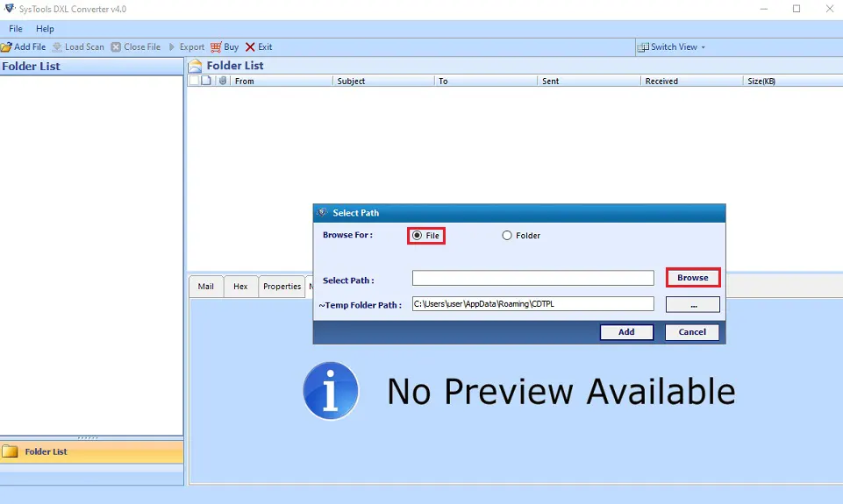Click the Export toolbar button
This screenshot has width=843, height=504.
[x=187, y=47]
